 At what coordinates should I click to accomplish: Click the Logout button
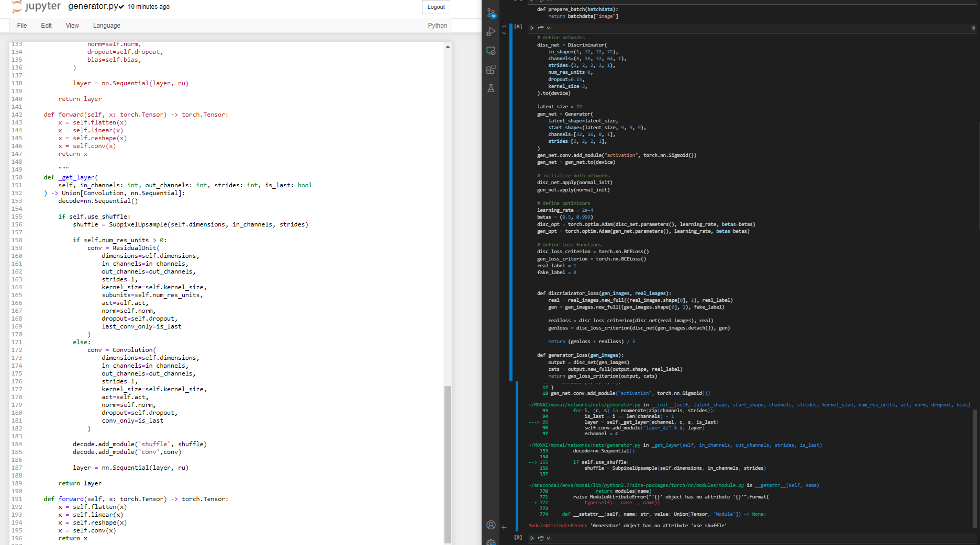coord(436,7)
